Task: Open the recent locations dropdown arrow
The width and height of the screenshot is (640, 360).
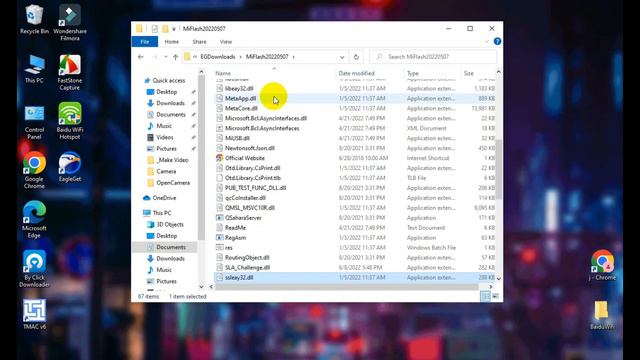Action: click(166, 57)
